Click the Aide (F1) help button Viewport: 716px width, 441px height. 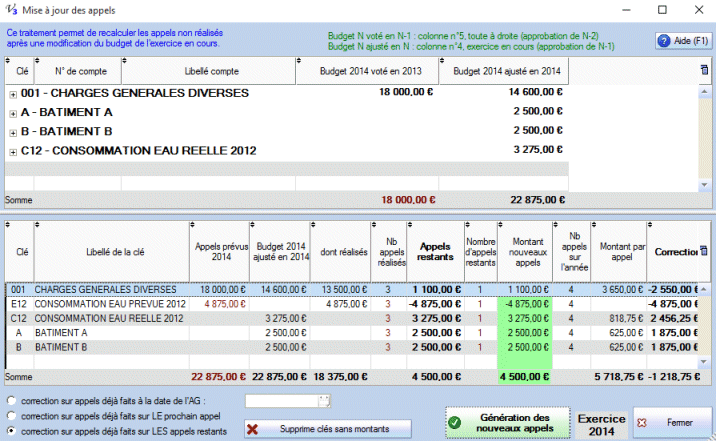pos(682,40)
